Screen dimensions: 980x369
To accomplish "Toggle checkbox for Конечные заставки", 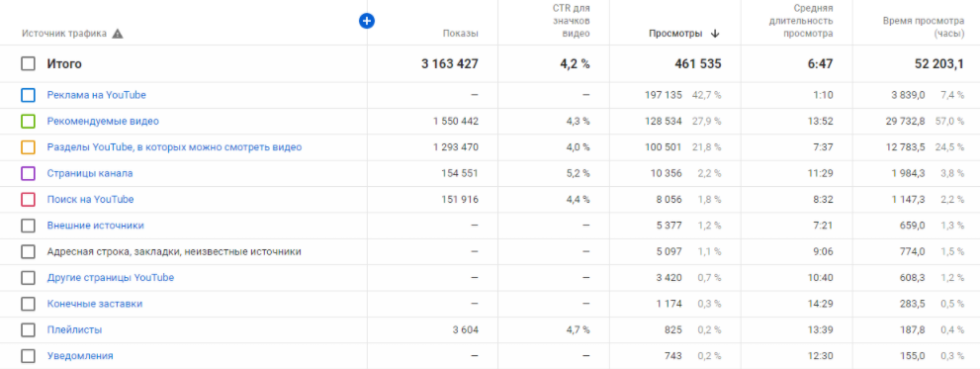I will pos(28,304).
